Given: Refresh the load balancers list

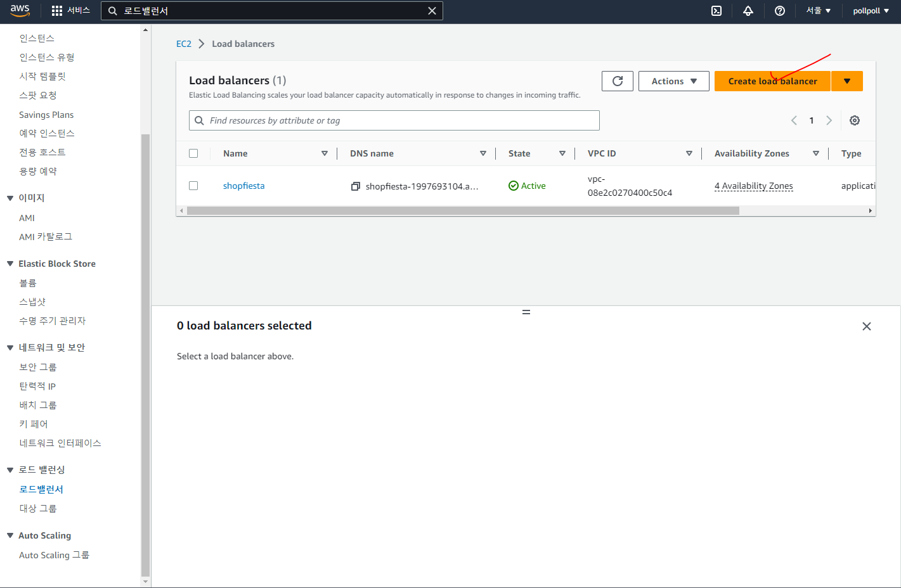Looking at the screenshot, I should point(618,81).
